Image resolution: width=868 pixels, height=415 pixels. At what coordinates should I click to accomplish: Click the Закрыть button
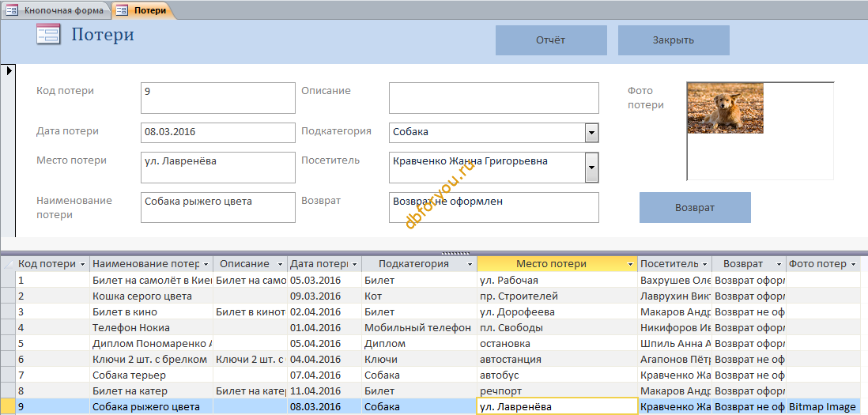(x=674, y=40)
